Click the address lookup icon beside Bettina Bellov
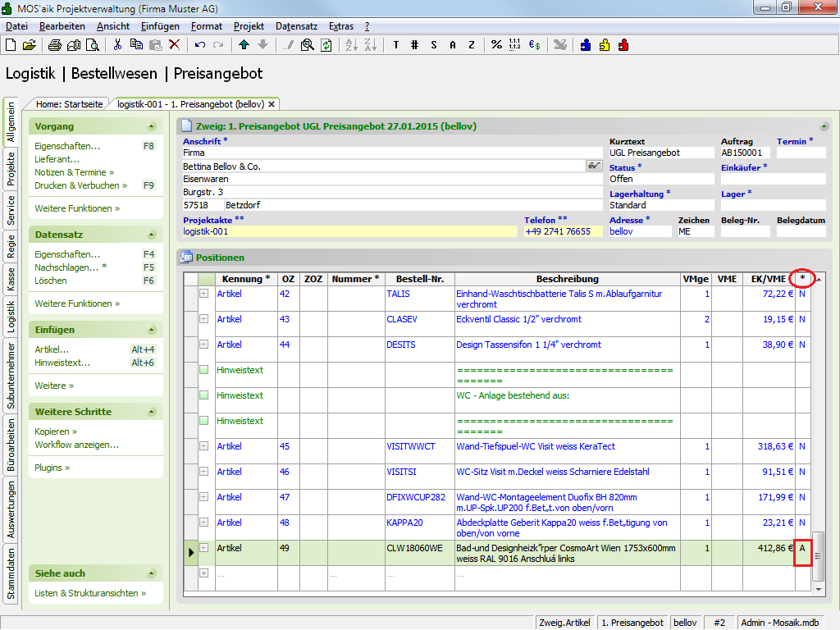This screenshot has width=840, height=630. [594, 166]
